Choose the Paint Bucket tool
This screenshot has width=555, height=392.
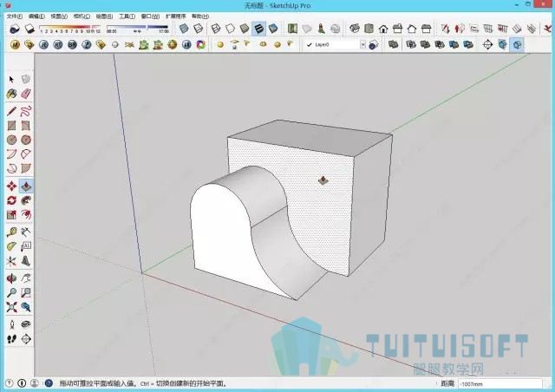tap(11, 94)
